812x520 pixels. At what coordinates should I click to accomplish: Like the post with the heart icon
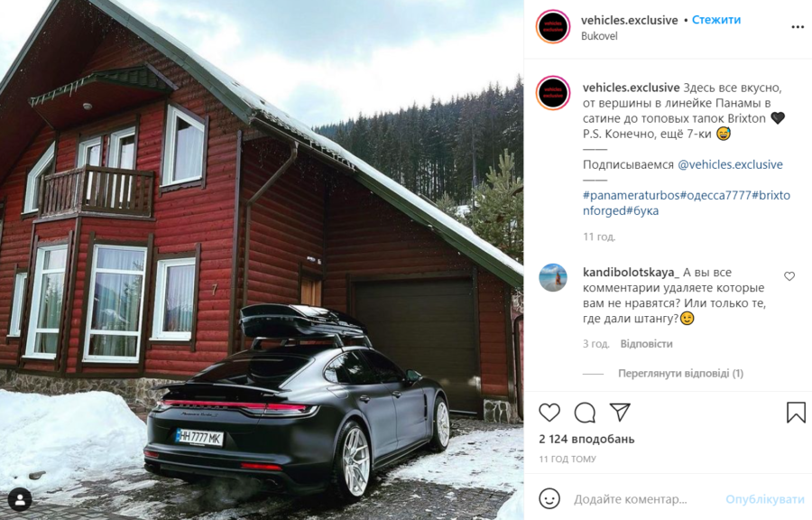(549, 413)
